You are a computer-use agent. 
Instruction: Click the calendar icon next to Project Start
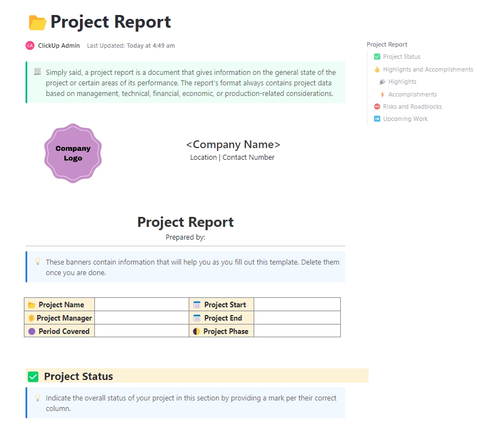196,305
